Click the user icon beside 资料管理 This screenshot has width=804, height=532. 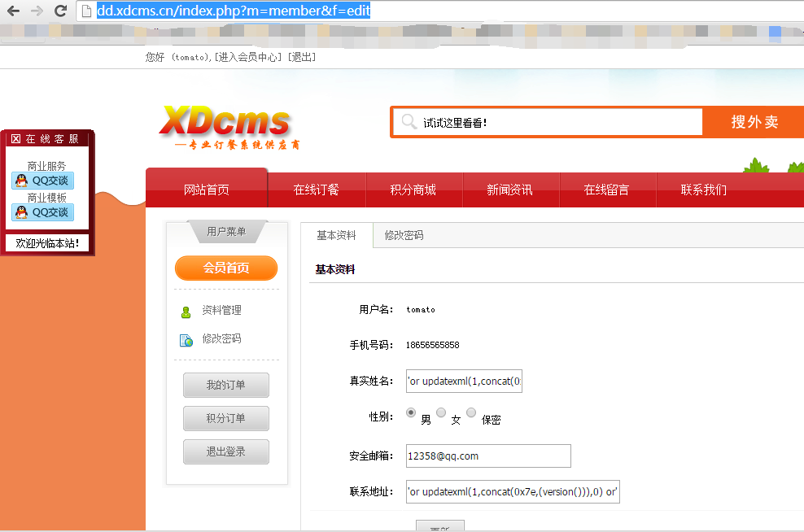click(186, 312)
